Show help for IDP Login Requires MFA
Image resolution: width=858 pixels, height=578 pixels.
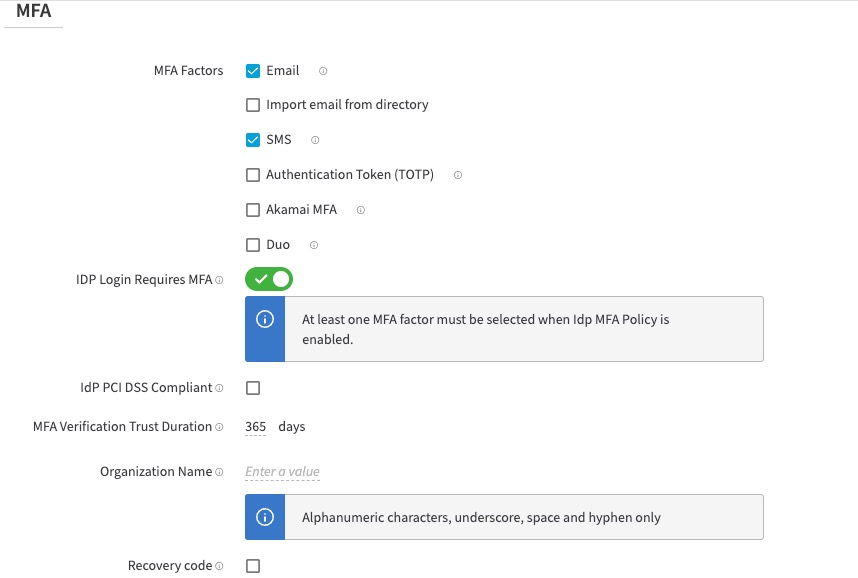point(220,280)
